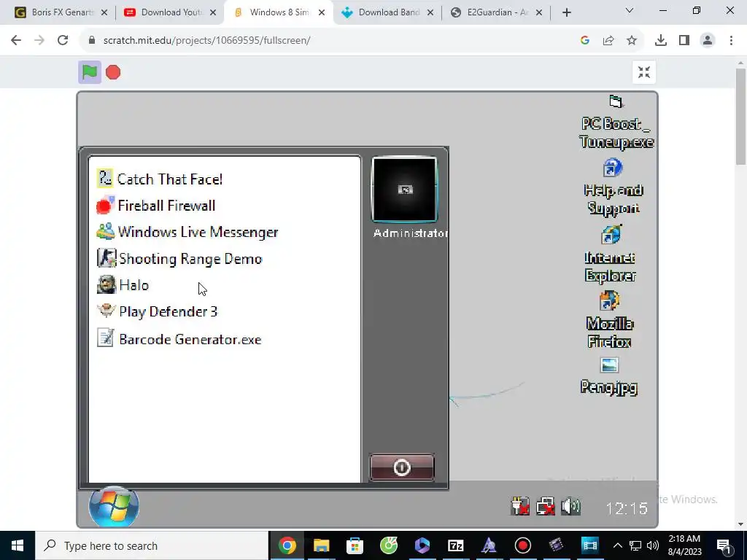This screenshot has height=560, width=747.
Task: Open the Windows notification center
Action: click(723, 545)
